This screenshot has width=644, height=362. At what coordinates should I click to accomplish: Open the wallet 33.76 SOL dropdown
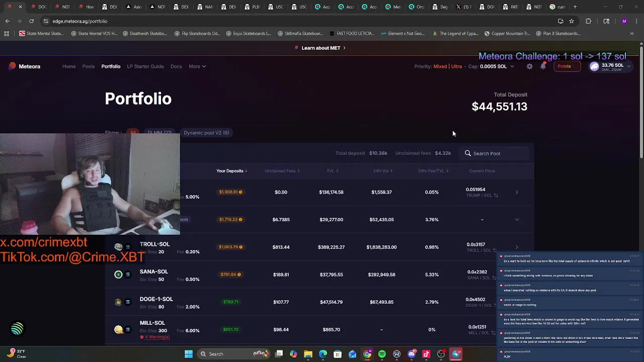[x=610, y=66]
